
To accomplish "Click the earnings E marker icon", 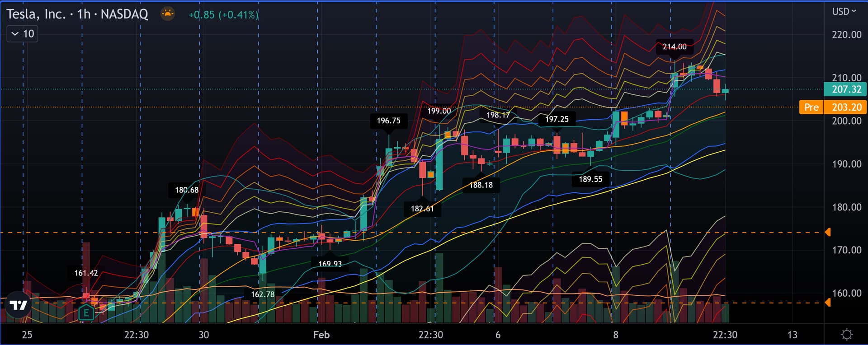I will [x=86, y=312].
